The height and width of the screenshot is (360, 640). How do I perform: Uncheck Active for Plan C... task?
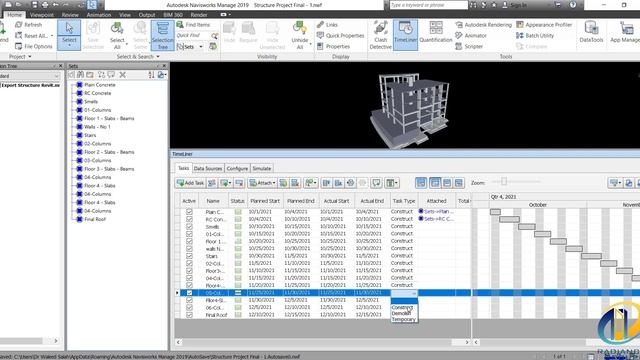click(x=189, y=212)
